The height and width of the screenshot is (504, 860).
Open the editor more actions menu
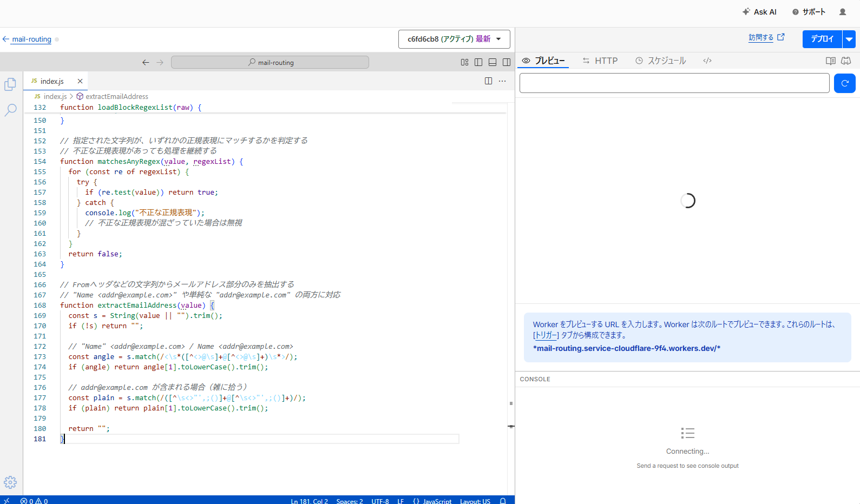502,81
